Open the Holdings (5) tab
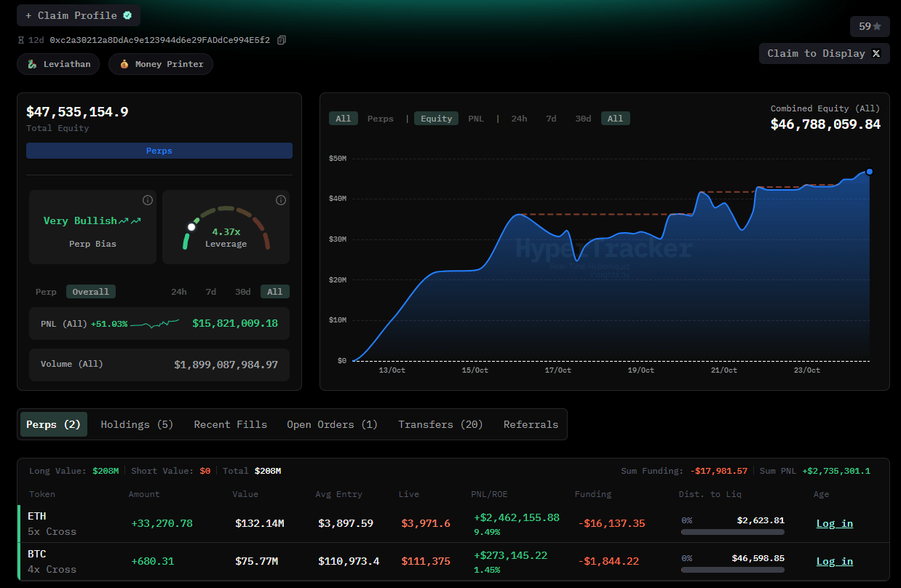 (137, 424)
